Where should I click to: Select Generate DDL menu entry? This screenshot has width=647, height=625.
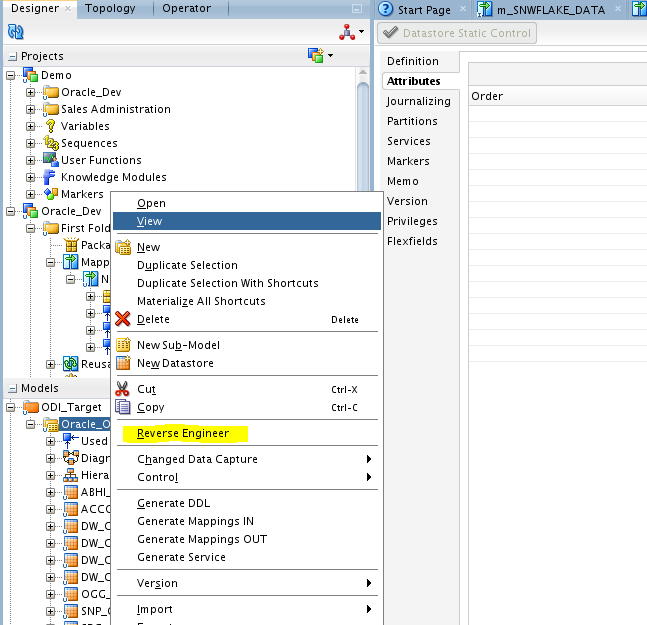pos(173,503)
